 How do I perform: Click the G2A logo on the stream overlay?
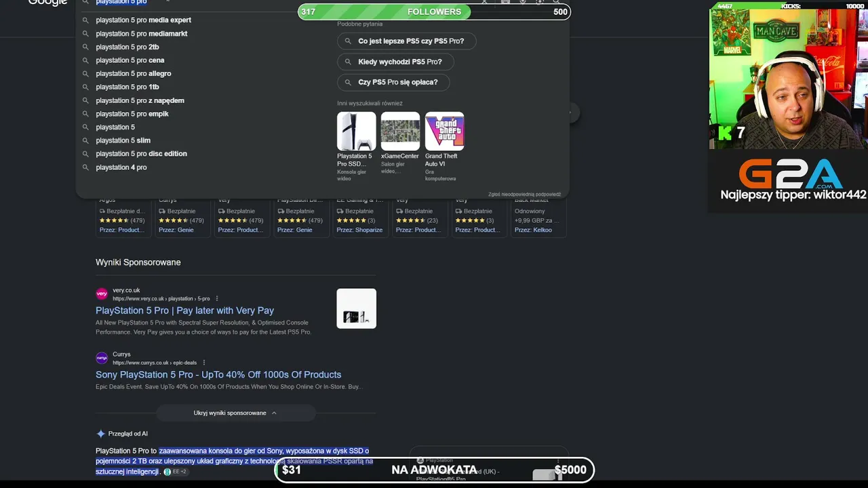point(791,174)
